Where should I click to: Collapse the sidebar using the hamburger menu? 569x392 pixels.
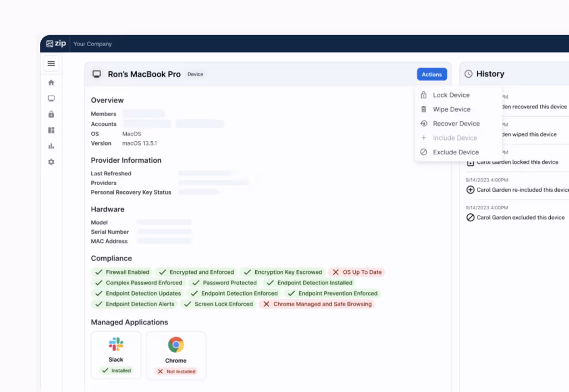tap(51, 63)
